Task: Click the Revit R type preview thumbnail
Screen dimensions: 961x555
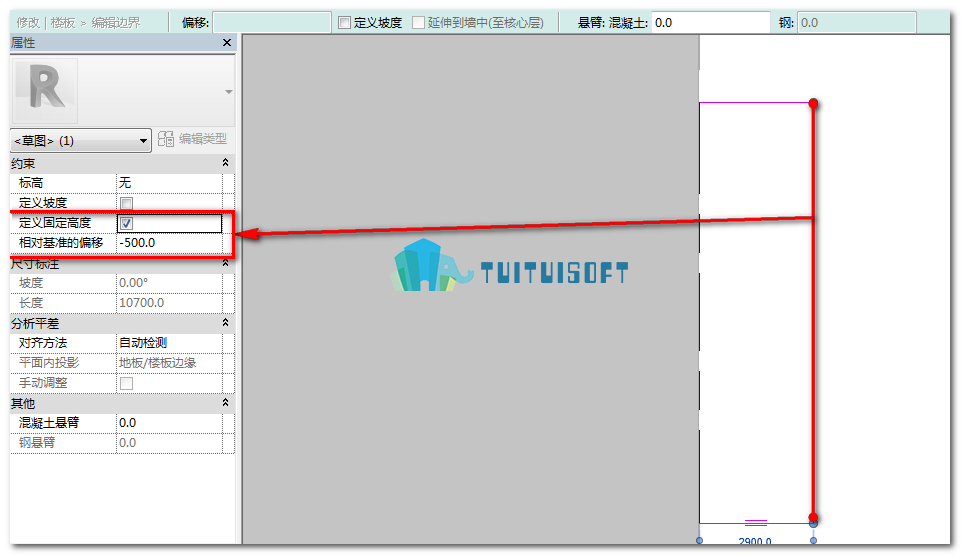Action: pyautogui.click(x=45, y=91)
